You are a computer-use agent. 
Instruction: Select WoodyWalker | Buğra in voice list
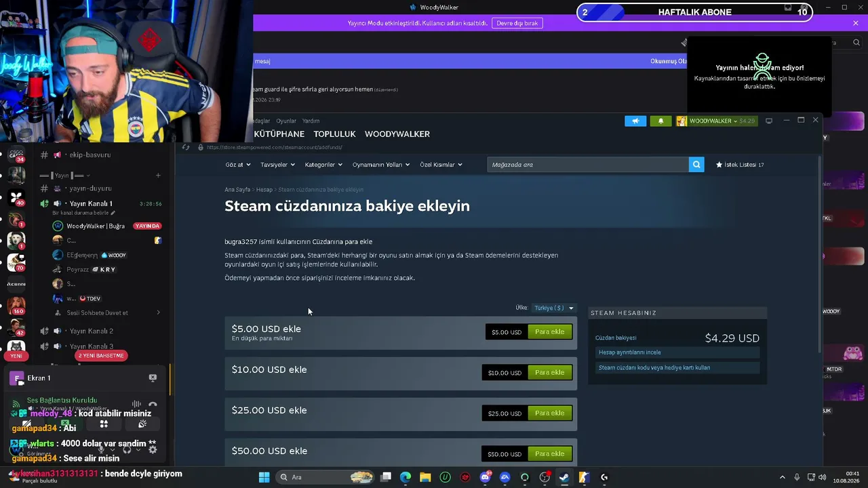(96, 226)
